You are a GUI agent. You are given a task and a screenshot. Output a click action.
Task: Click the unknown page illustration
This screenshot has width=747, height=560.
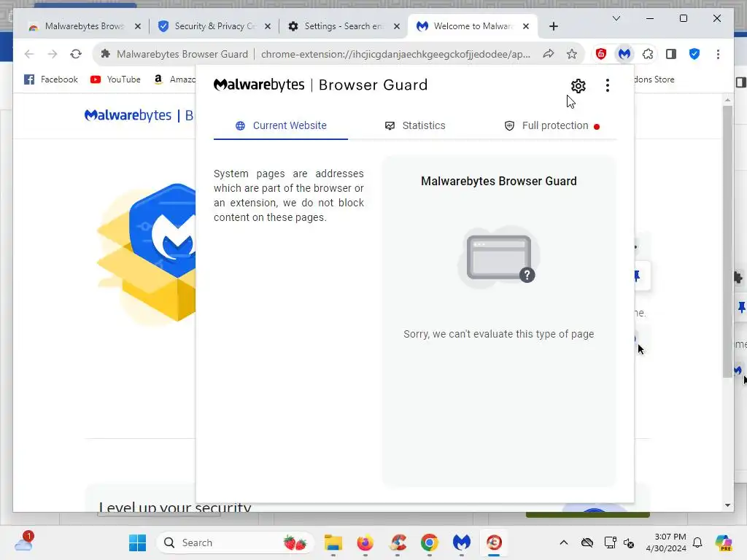[499, 257]
